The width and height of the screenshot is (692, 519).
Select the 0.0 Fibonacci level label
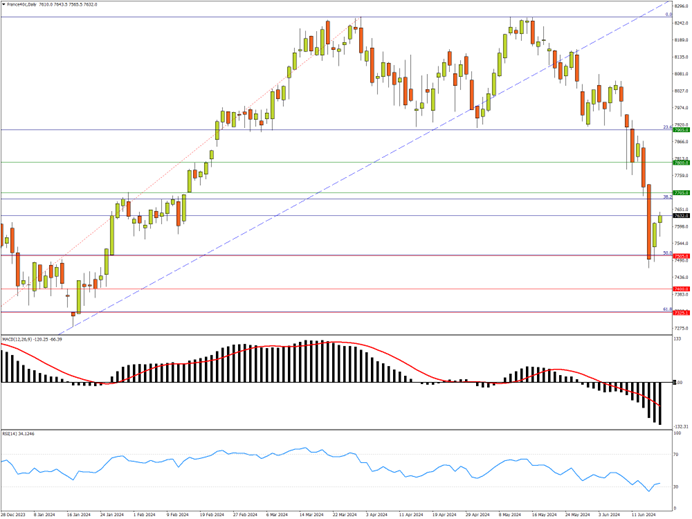click(x=666, y=15)
